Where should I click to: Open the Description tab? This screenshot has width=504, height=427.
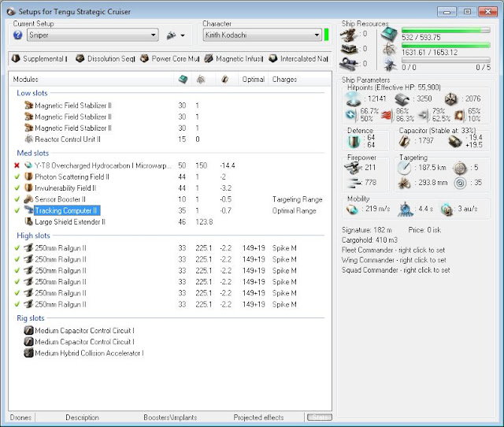[x=82, y=418]
